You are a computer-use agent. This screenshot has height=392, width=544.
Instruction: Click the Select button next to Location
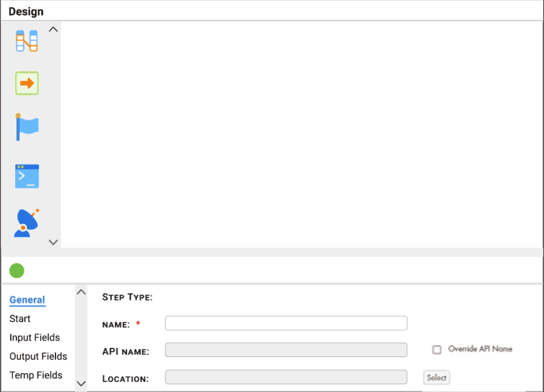click(x=436, y=377)
